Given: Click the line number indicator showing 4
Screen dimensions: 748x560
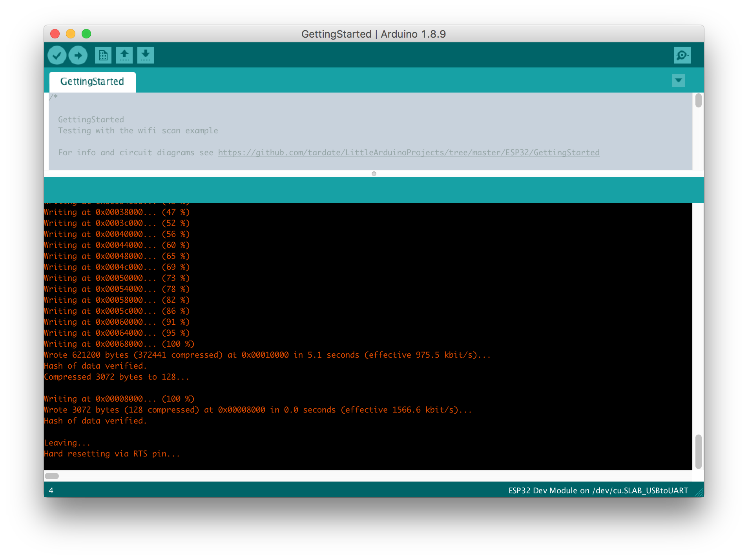Looking at the screenshot, I should pyautogui.click(x=51, y=490).
